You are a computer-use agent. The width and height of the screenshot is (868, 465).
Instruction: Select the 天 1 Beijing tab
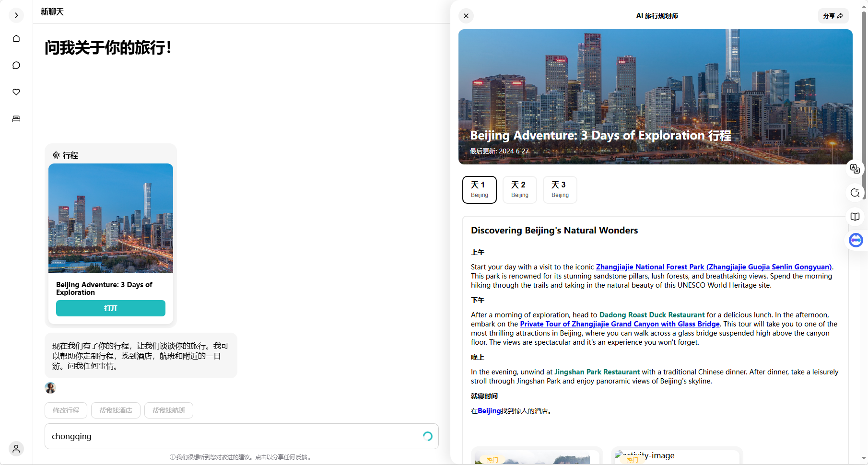(479, 190)
